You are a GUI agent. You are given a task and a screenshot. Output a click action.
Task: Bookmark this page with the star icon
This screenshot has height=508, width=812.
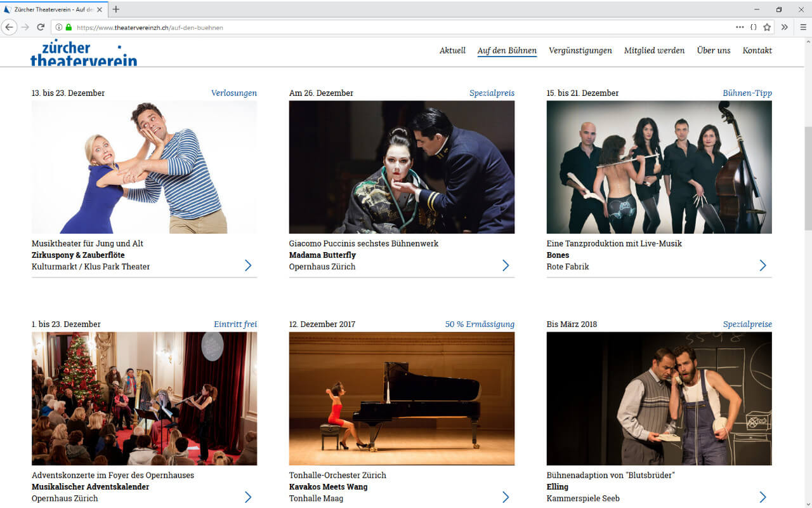tap(767, 27)
